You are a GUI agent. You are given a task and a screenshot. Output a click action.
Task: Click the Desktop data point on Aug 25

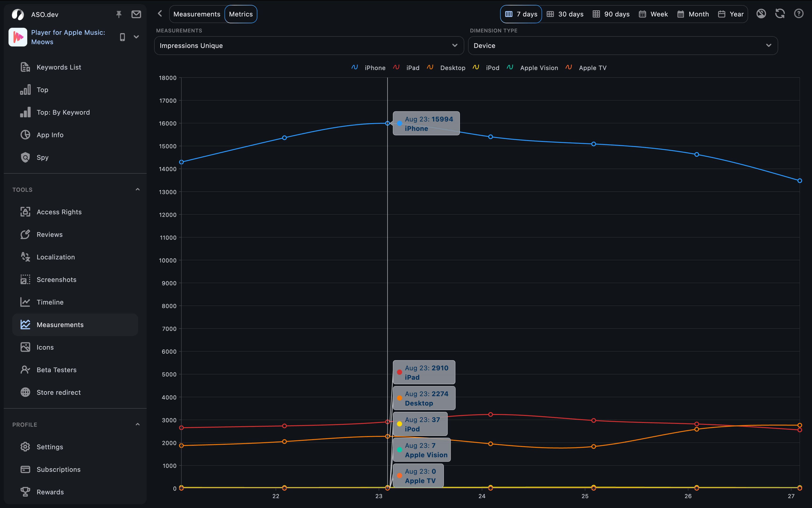(594, 446)
